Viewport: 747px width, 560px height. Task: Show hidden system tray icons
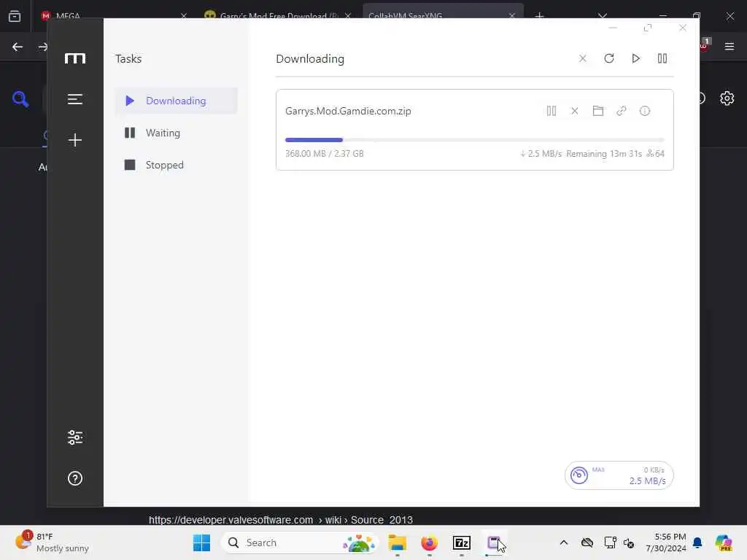[564, 542]
